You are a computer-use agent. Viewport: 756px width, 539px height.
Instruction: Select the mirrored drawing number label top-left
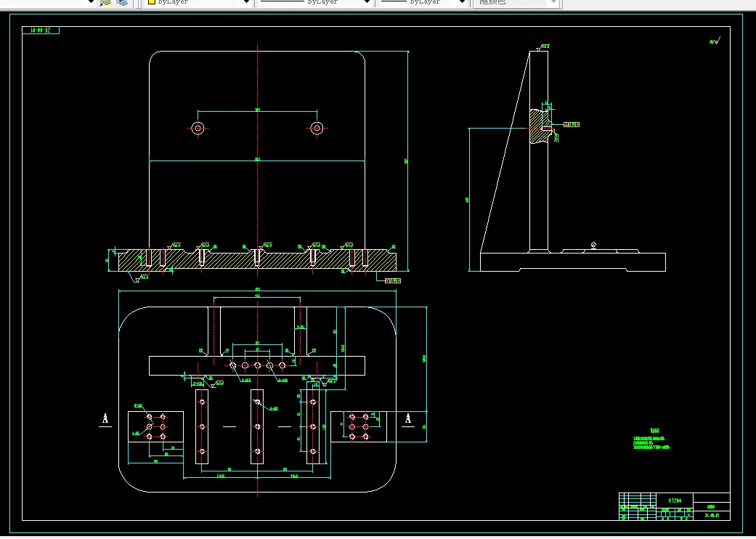click(41, 31)
